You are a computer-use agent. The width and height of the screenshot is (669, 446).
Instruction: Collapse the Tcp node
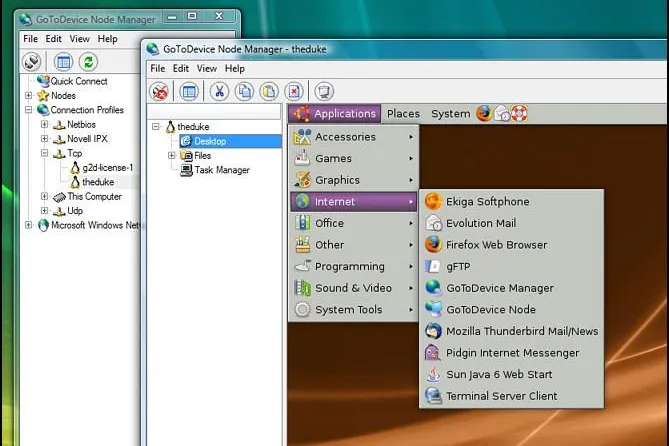(44, 153)
